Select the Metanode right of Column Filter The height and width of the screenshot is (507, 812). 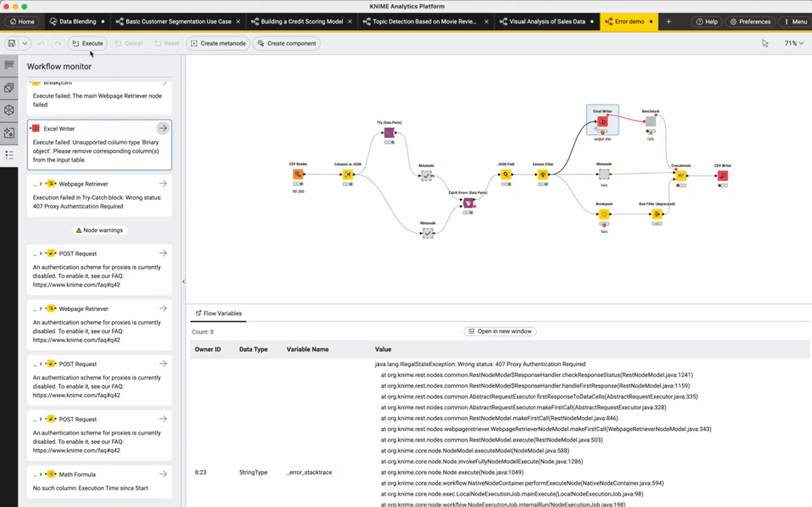pos(604,174)
